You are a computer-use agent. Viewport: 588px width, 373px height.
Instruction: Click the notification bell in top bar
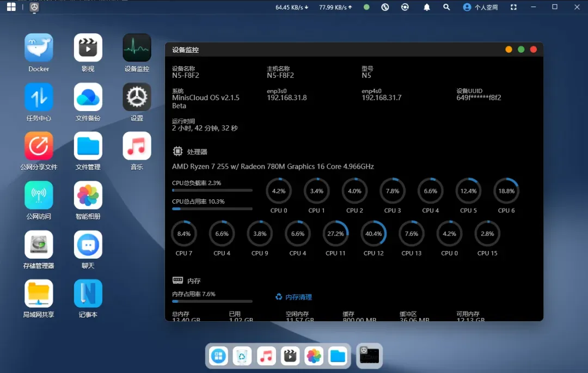[427, 8]
